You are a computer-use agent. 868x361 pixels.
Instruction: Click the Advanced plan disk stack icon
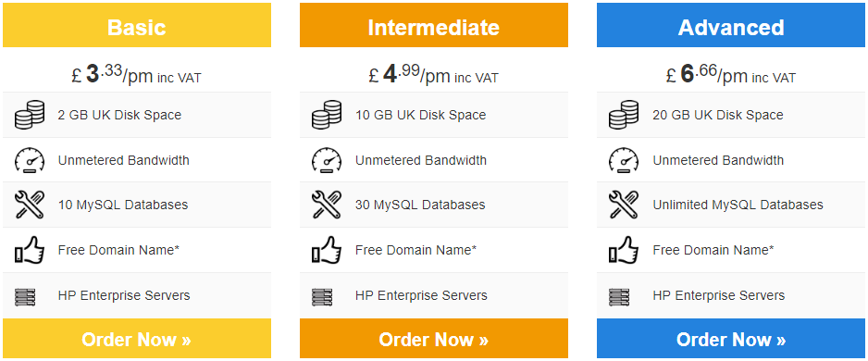(x=624, y=115)
